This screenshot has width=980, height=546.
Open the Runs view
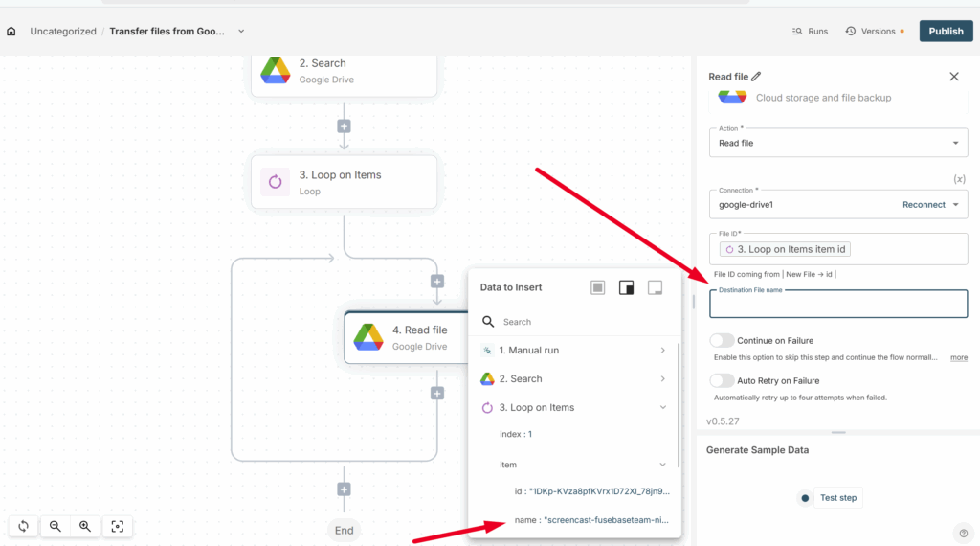(x=810, y=31)
